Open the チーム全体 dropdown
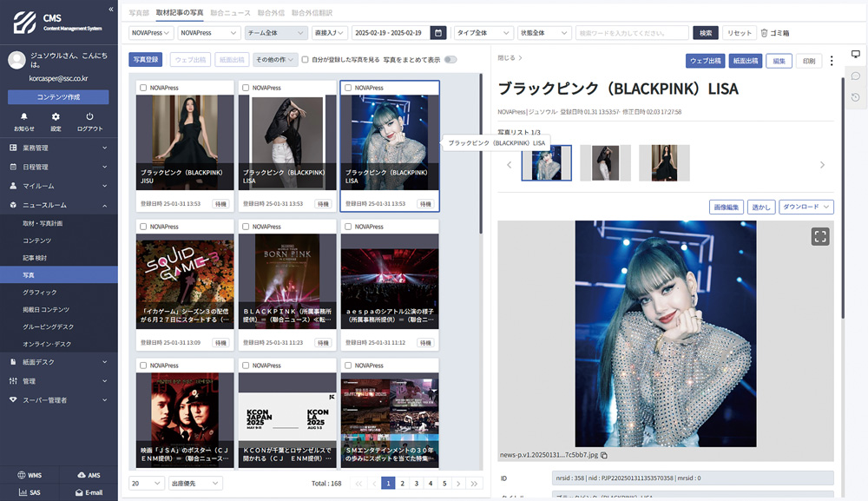 [276, 33]
